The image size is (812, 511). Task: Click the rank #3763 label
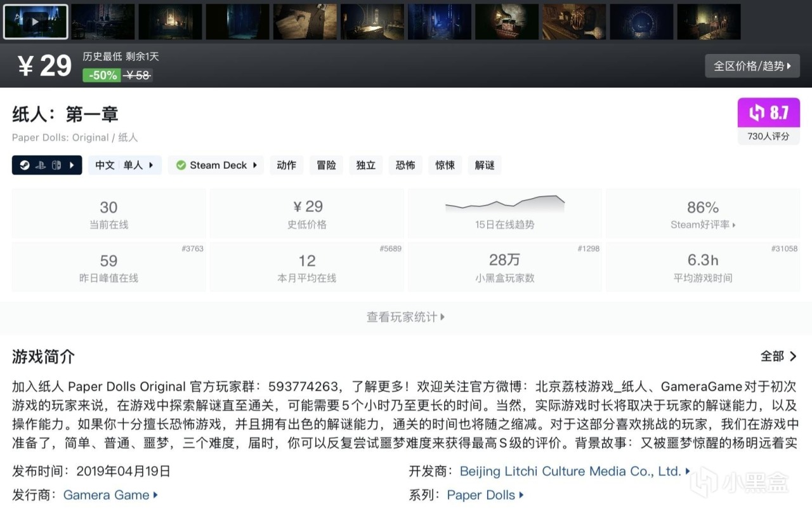pos(192,248)
